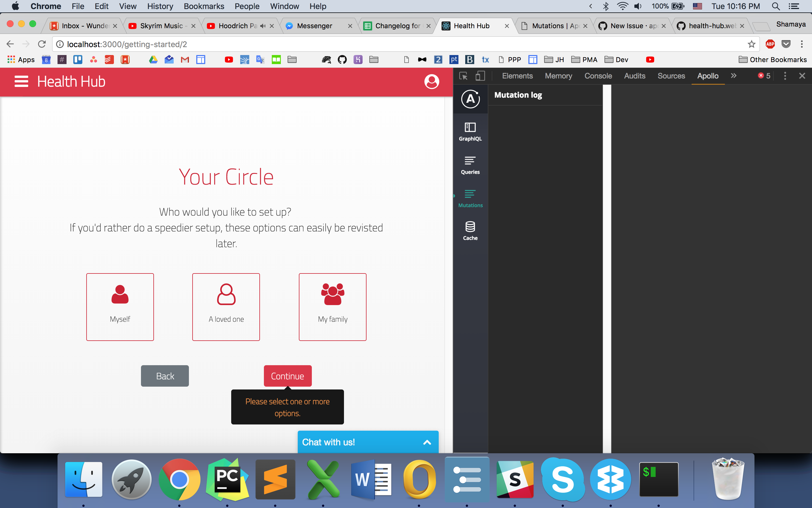This screenshot has height=508, width=812.
Task: Open the Apps bookmark shortcut
Action: tap(21, 60)
